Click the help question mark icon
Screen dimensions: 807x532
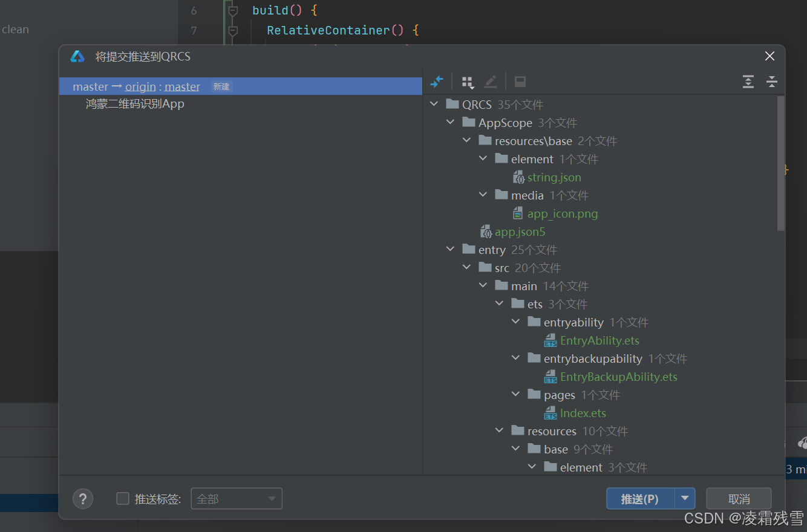point(83,499)
